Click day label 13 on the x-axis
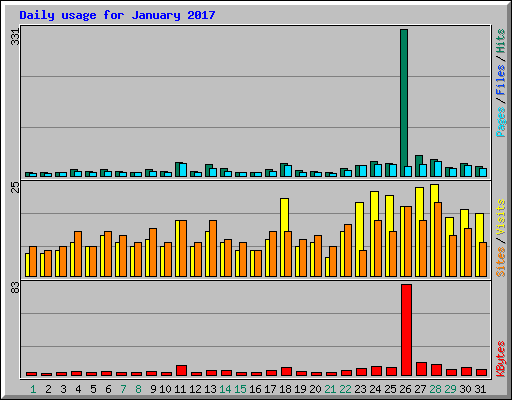The height and width of the screenshot is (400, 512). 210,389
